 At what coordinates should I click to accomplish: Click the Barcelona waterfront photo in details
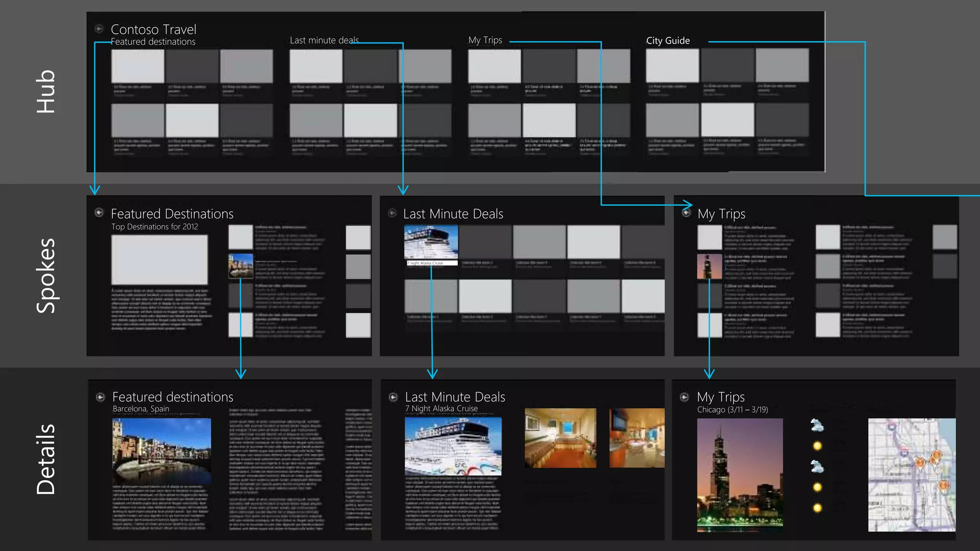click(x=162, y=451)
